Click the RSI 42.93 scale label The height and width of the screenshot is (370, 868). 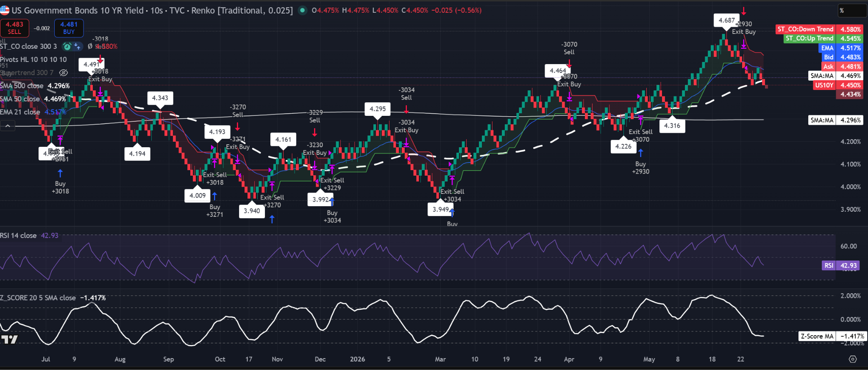point(840,266)
